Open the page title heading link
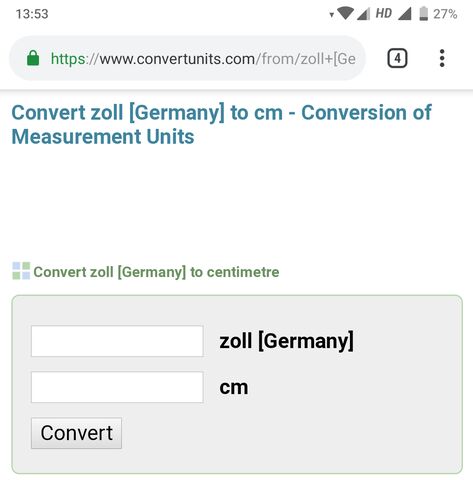This screenshot has height=480, width=473. click(x=221, y=124)
